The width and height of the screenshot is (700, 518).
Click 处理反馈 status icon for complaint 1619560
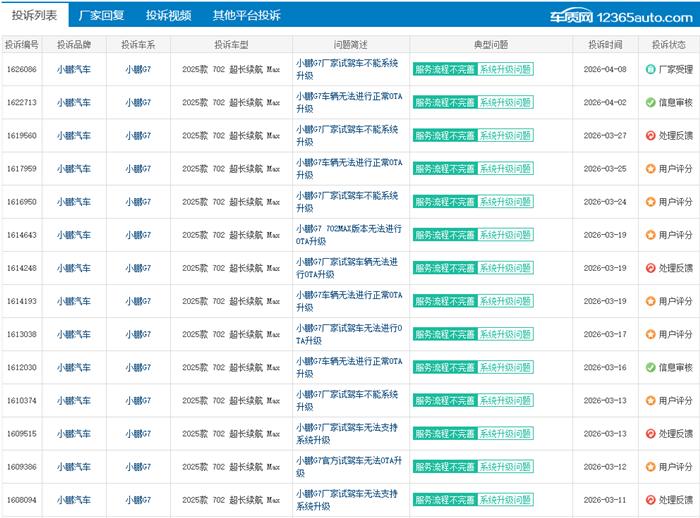[650, 135]
